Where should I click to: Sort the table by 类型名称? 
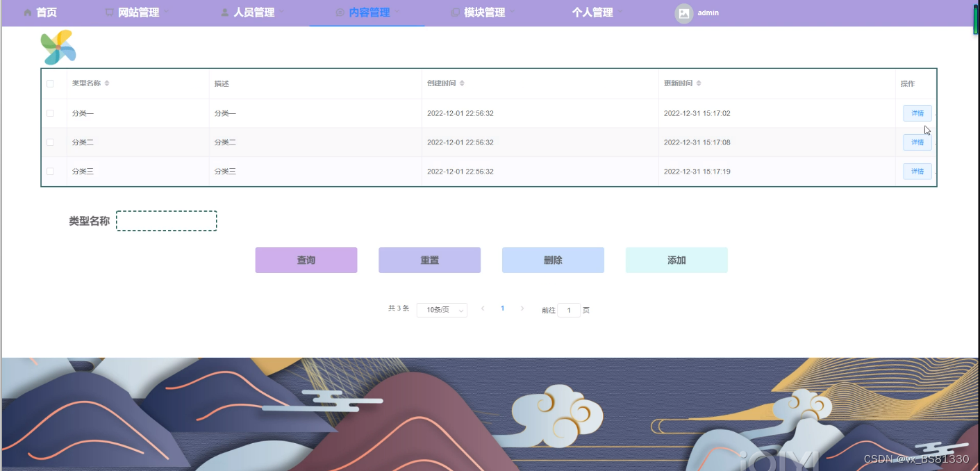pos(107,83)
